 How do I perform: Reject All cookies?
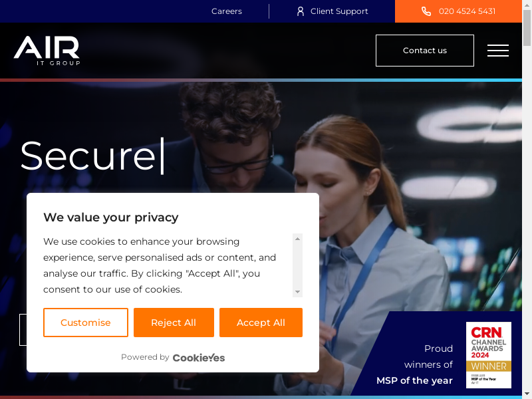[x=174, y=323]
